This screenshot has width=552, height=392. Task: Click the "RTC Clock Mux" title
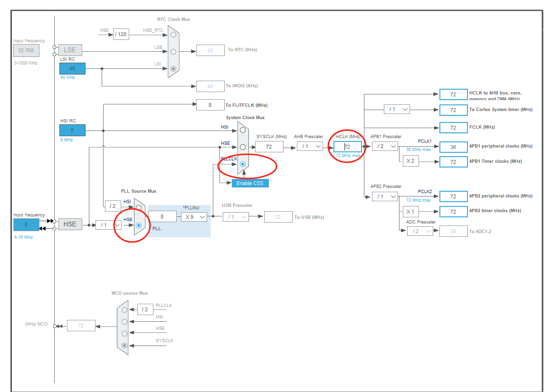(173, 19)
